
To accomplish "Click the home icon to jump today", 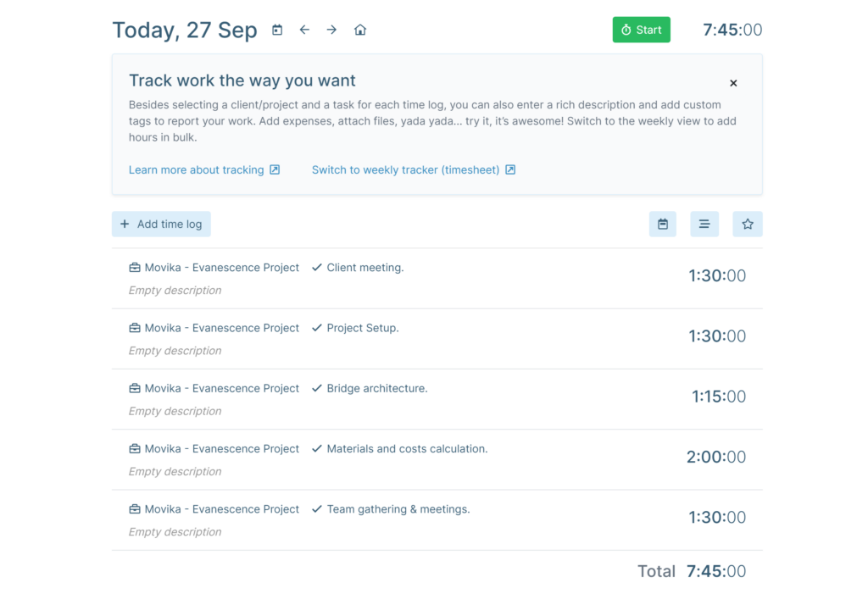I will (359, 29).
